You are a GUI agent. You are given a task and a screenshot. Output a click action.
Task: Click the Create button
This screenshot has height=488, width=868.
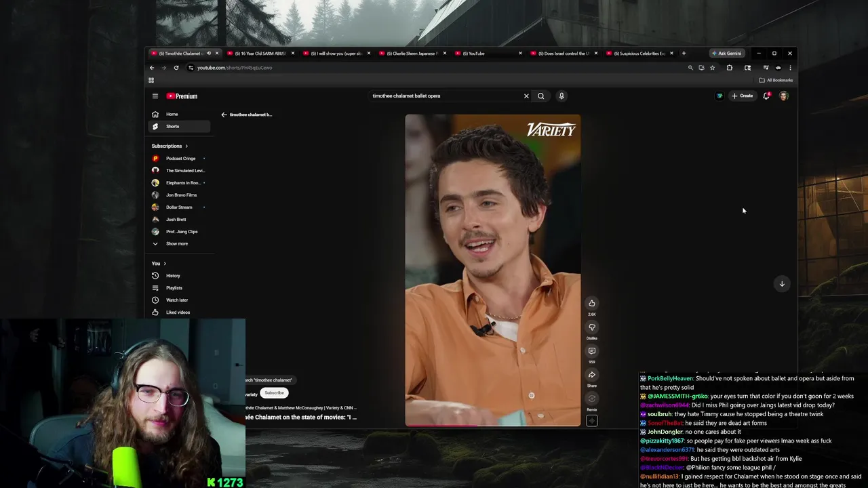pyautogui.click(x=743, y=96)
